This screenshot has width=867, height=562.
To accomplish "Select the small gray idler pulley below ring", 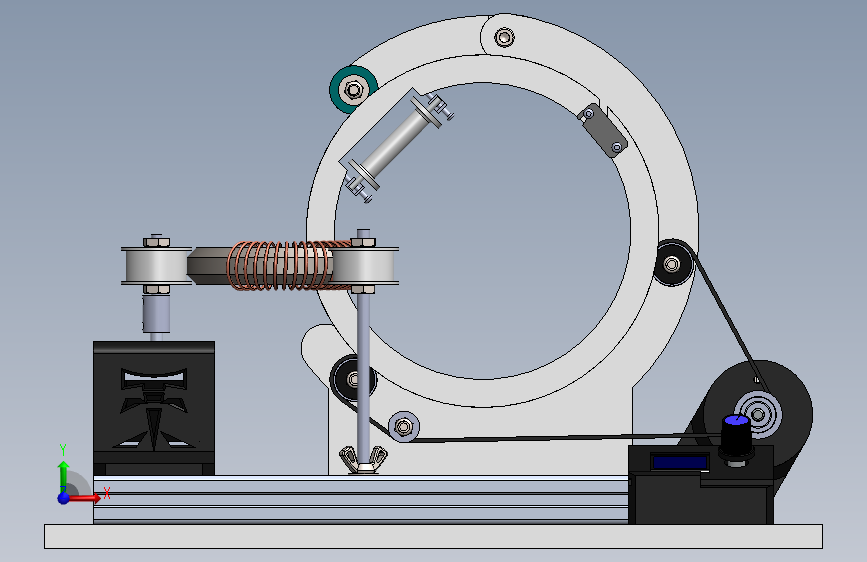I will (x=404, y=426).
